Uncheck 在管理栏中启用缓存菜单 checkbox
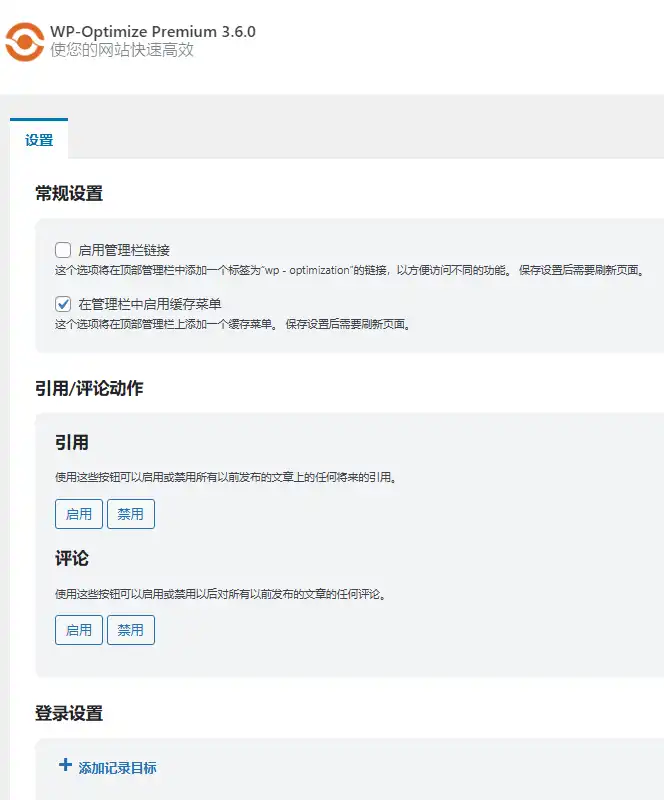Screen dimensions: 664x800 pos(63,304)
